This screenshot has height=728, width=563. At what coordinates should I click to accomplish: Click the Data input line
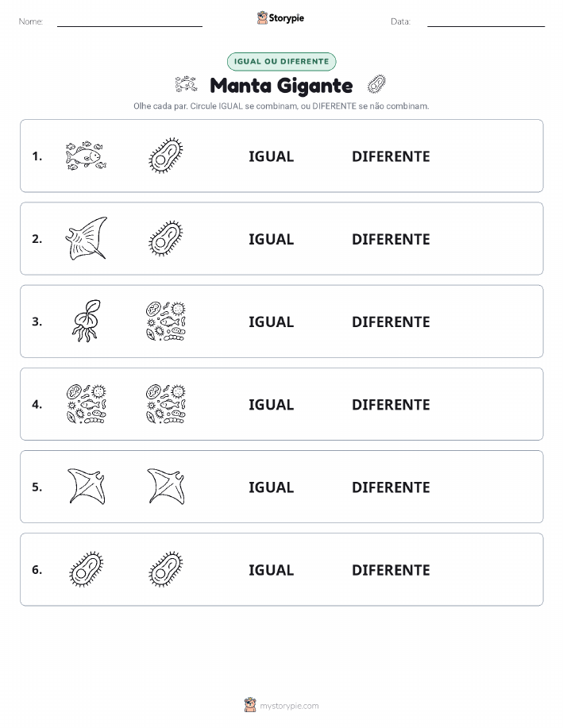486,22
